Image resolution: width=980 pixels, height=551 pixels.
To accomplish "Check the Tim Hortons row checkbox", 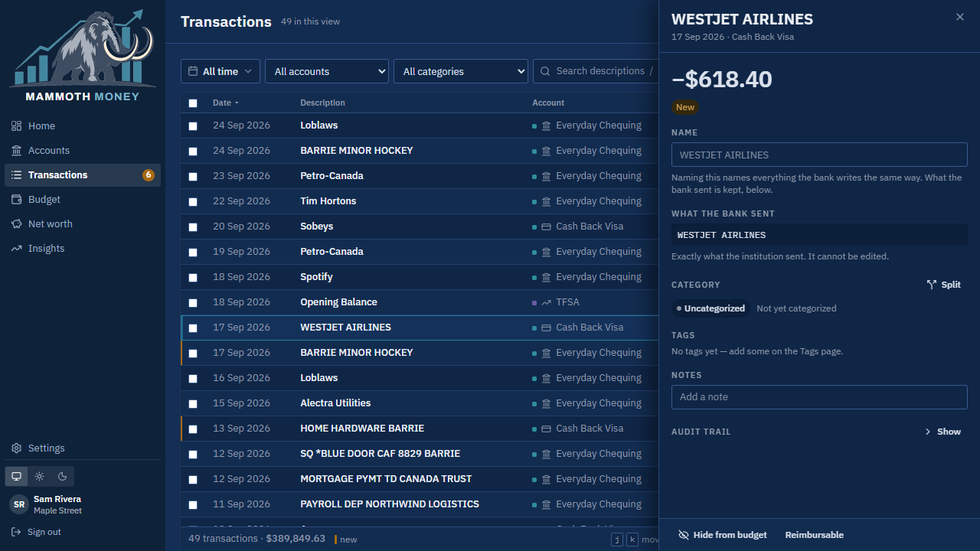I will tap(193, 202).
